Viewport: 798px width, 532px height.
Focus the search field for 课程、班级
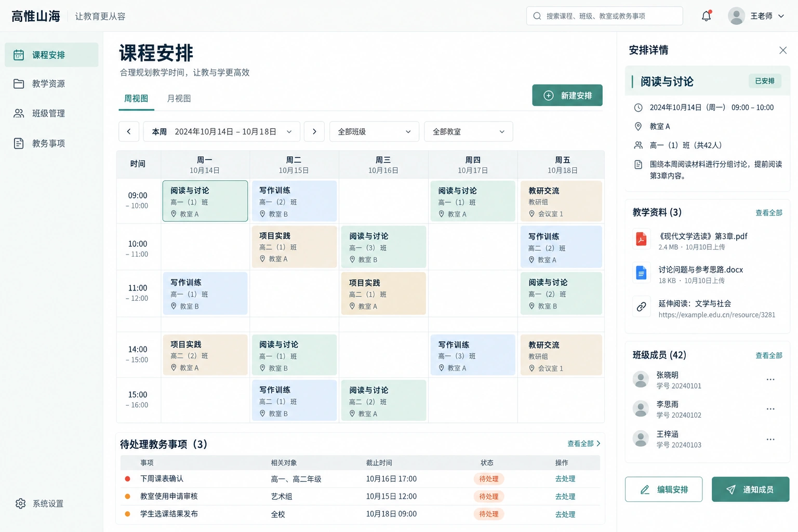(x=604, y=16)
